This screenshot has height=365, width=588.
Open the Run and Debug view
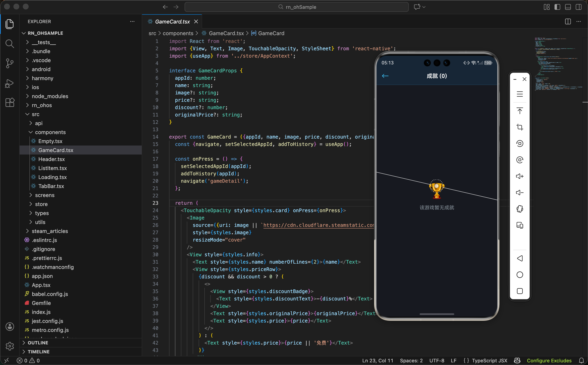(x=10, y=83)
